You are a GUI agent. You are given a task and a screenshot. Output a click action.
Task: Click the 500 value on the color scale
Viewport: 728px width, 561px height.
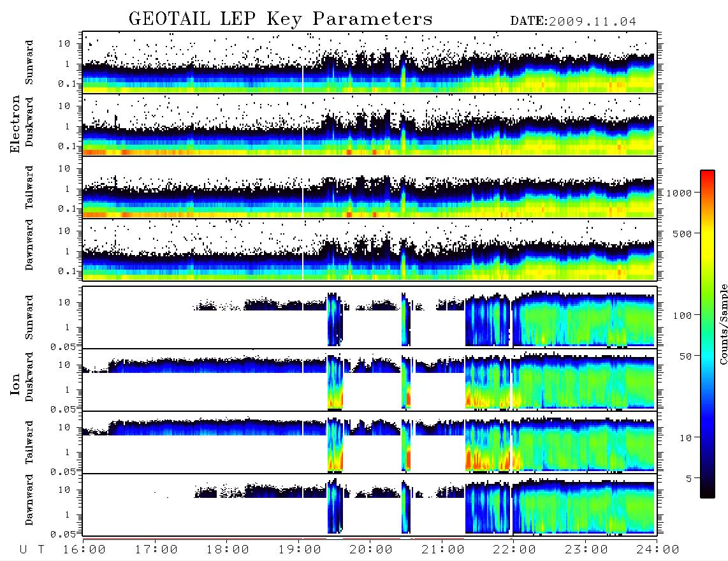[682, 233]
